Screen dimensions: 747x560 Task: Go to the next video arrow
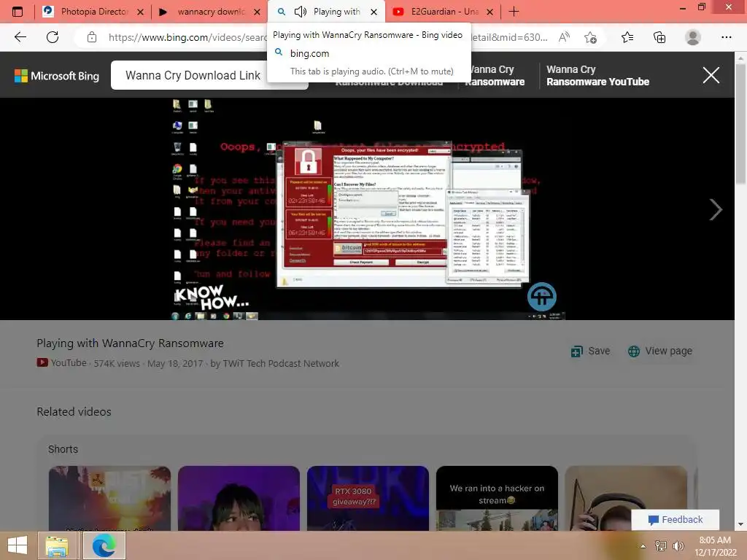[x=716, y=209]
